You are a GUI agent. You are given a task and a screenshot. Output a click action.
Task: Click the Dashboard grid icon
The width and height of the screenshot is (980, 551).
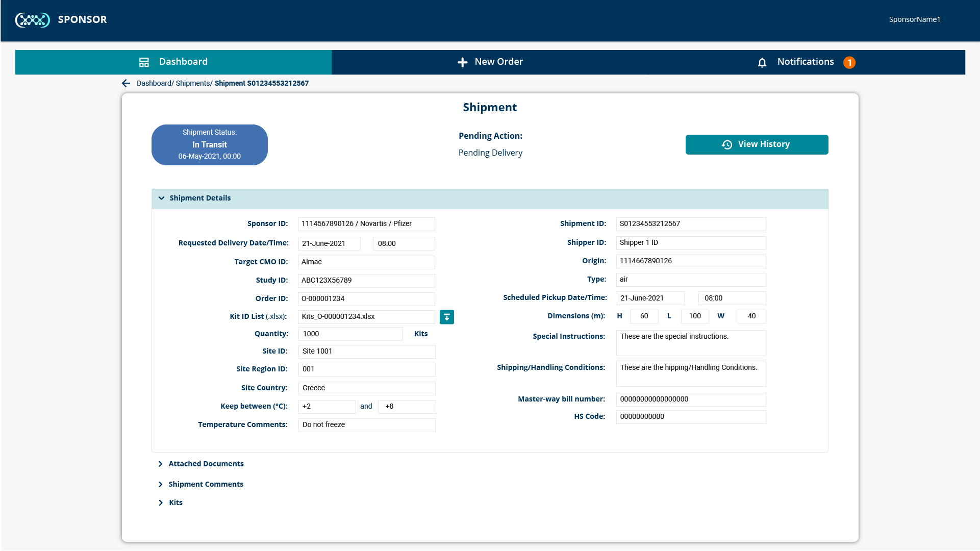point(144,62)
